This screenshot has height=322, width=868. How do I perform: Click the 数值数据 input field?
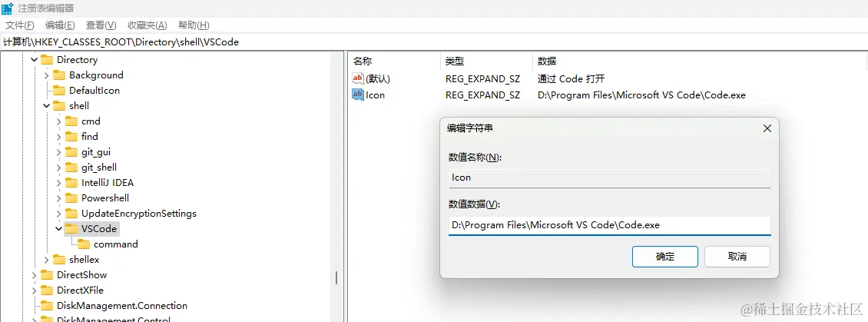pyautogui.click(x=609, y=226)
